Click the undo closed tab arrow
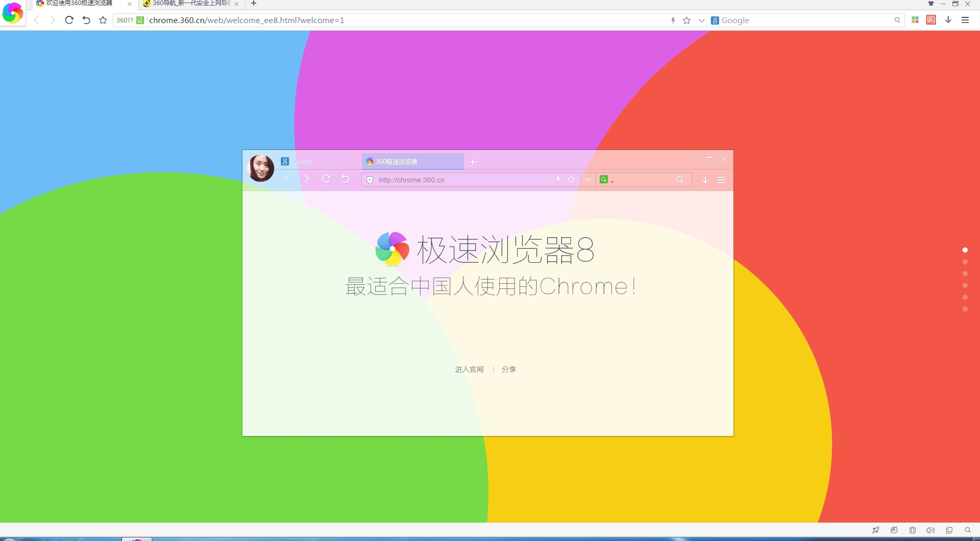 coord(86,20)
